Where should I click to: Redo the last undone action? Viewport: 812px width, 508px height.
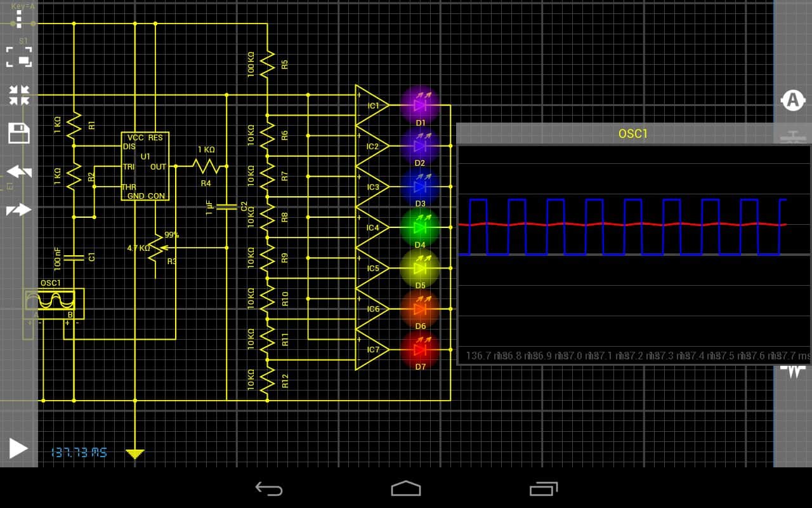tap(19, 210)
